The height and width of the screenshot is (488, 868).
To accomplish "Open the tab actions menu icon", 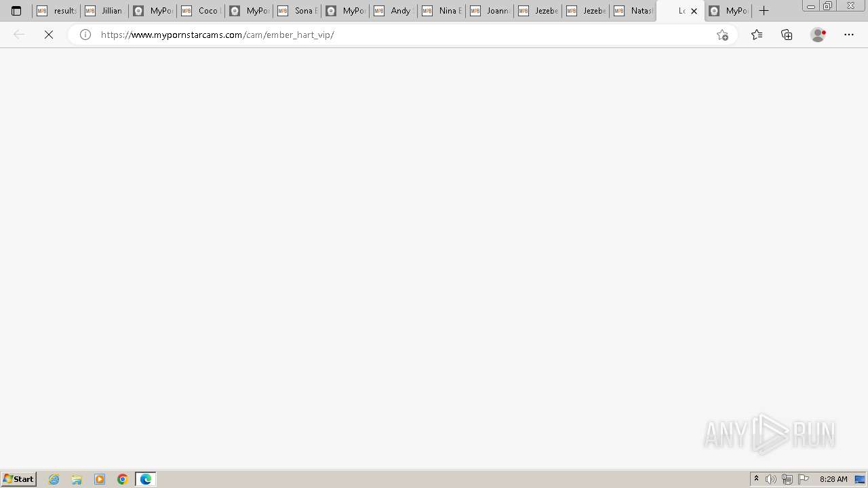I will click(16, 11).
